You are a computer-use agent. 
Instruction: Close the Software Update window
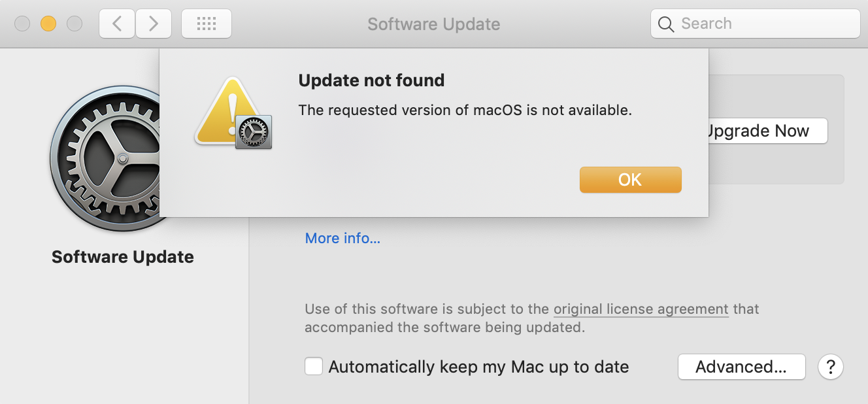click(22, 24)
